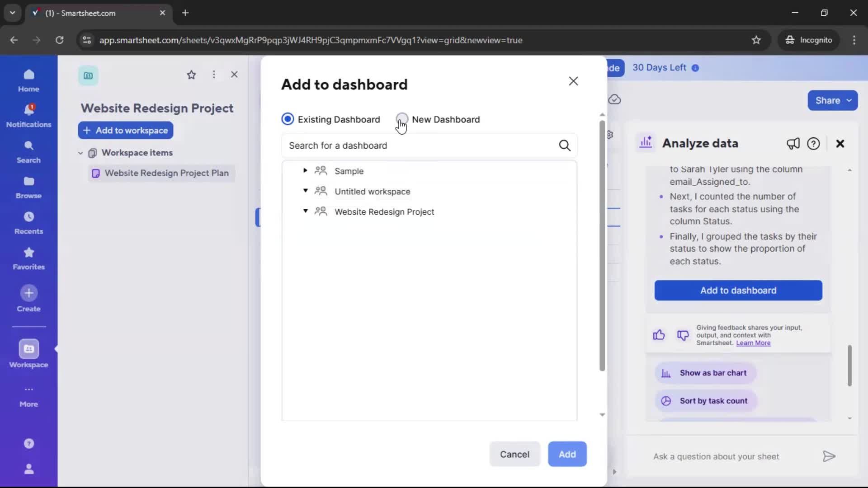Select the New Dashboard radio button
Image resolution: width=868 pixels, height=488 pixels.
[x=402, y=119]
